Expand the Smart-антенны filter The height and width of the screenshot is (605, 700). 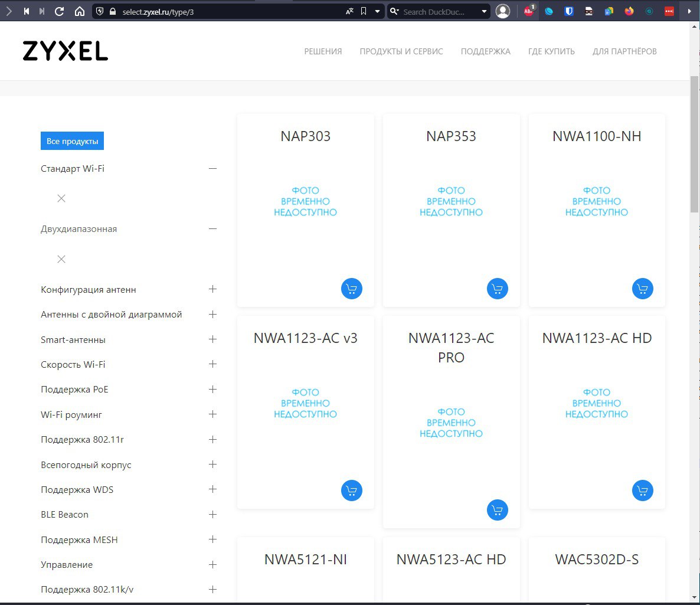212,339
